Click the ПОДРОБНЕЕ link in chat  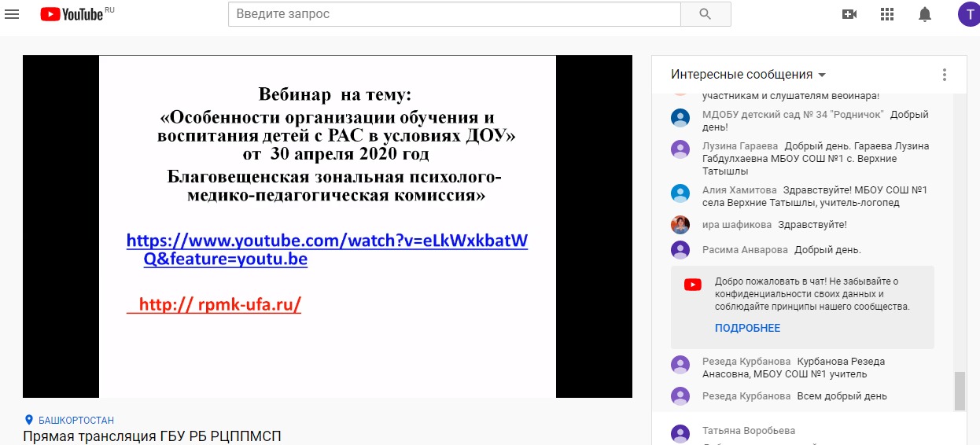747,328
